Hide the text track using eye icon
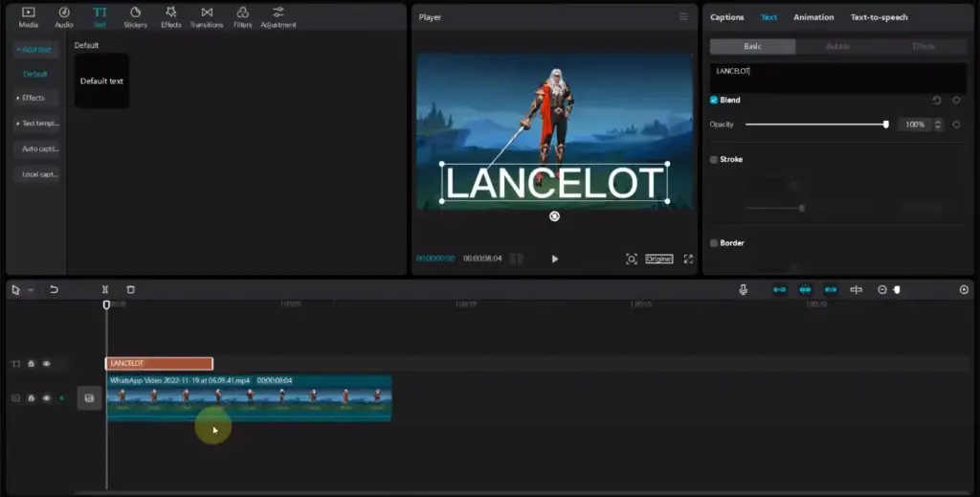980x497 pixels. click(x=46, y=364)
